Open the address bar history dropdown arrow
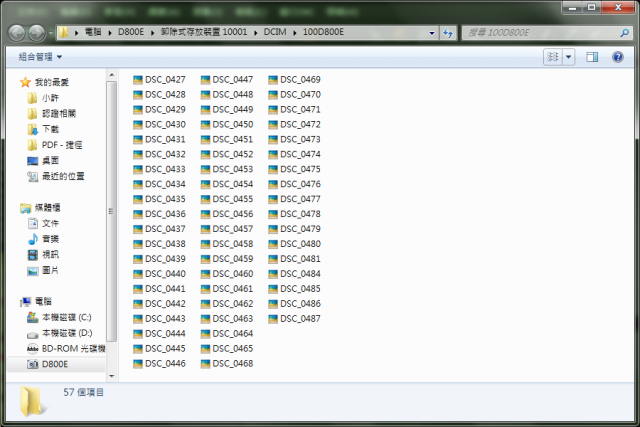 point(432,33)
